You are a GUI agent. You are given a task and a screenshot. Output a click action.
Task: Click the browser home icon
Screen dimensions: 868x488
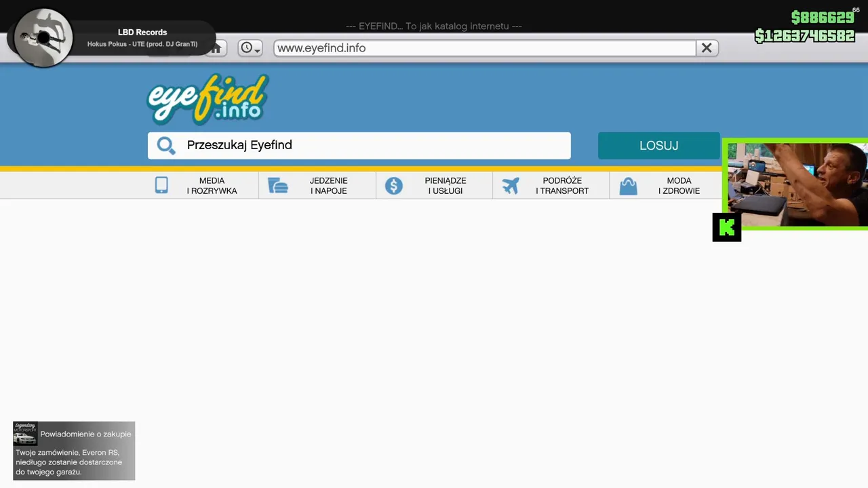[x=216, y=48]
